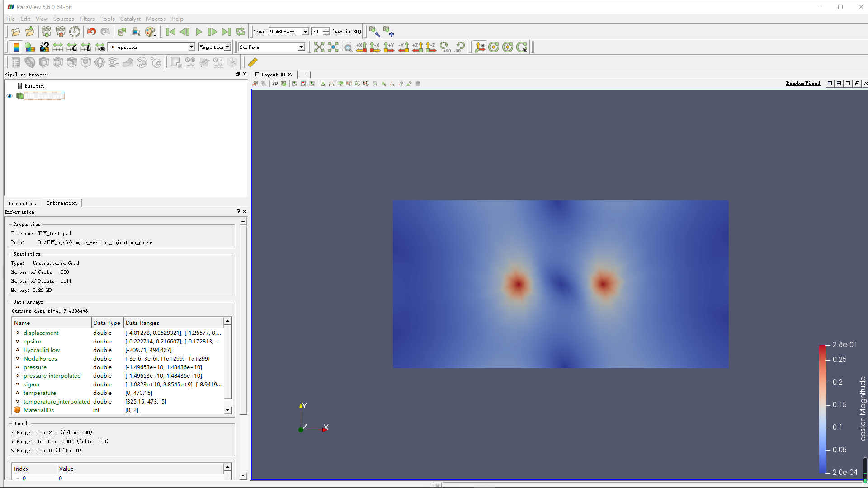This screenshot has height=488, width=868.
Task: Increment the time step spinner
Action: click(x=326, y=30)
